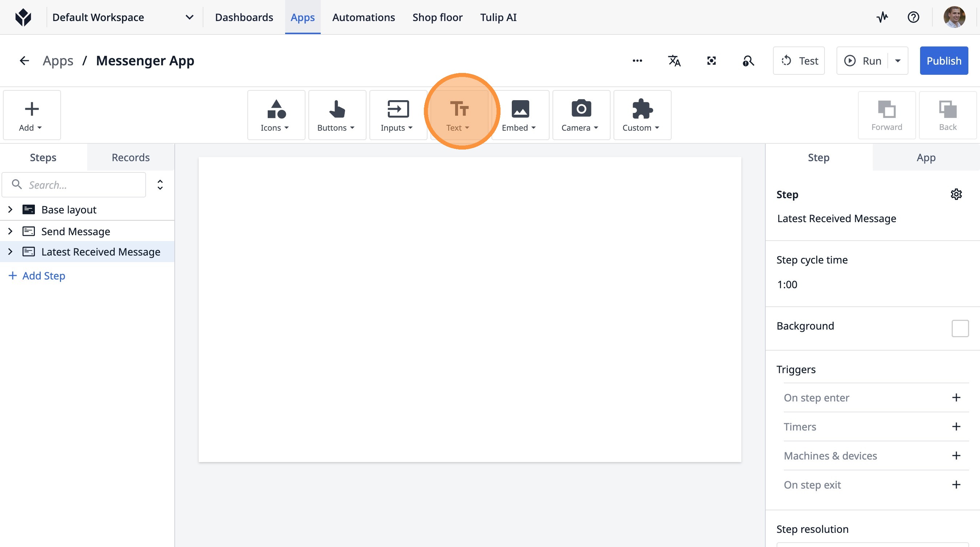
Task: Click the Tulip home logo
Action: 23,17
